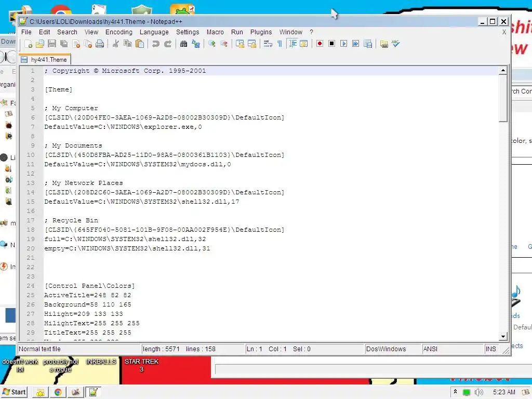The height and width of the screenshot is (399, 532).
Task: Click the Stop Recording square icon
Action: (x=332, y=44)
